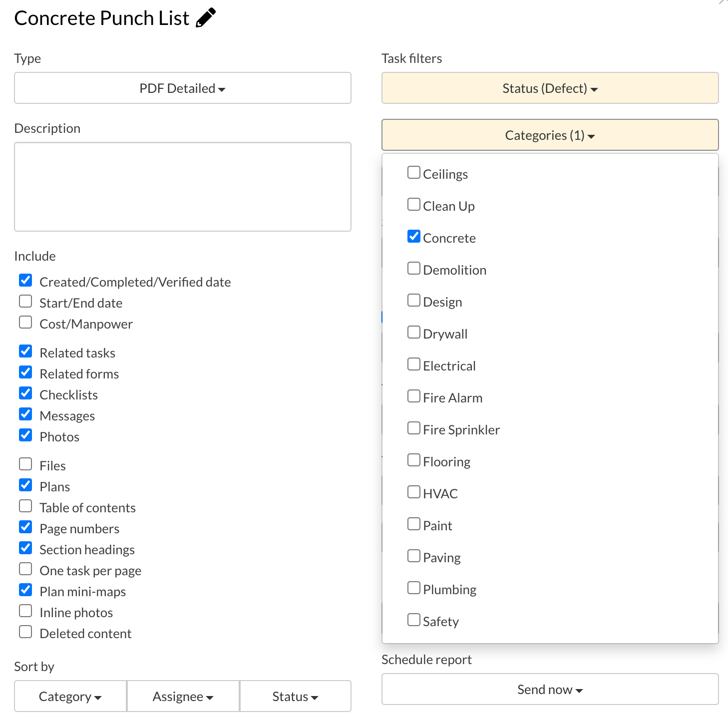Tick the Plumbing category checkbox
728x722 pixels.
(x=414, y=588)
